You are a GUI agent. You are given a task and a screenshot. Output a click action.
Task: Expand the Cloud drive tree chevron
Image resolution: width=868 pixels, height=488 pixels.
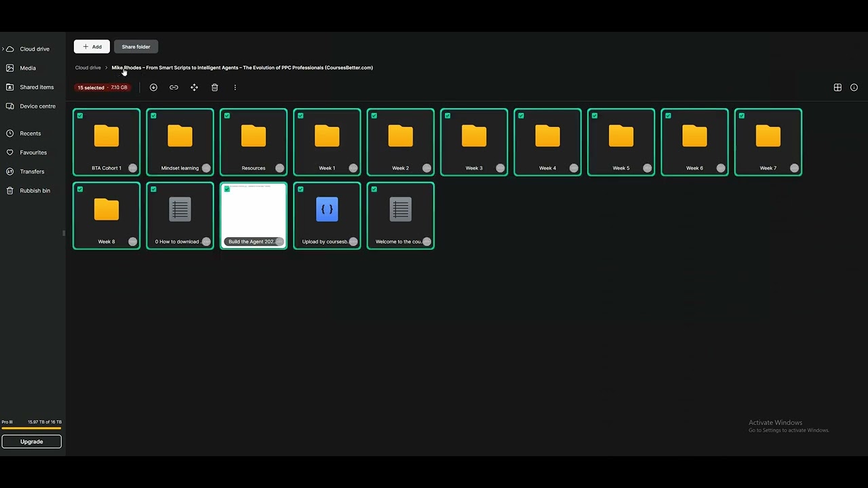pos(3,49)
